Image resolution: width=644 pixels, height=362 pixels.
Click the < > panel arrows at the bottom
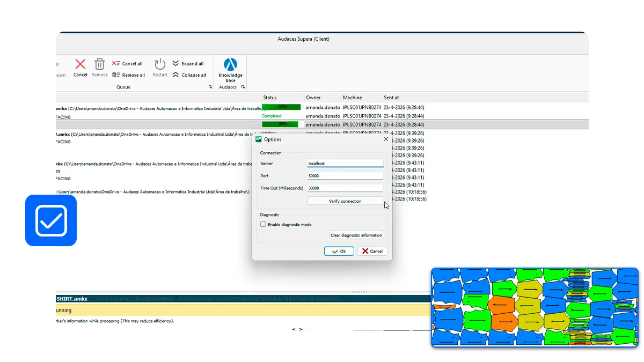(297, 329)
